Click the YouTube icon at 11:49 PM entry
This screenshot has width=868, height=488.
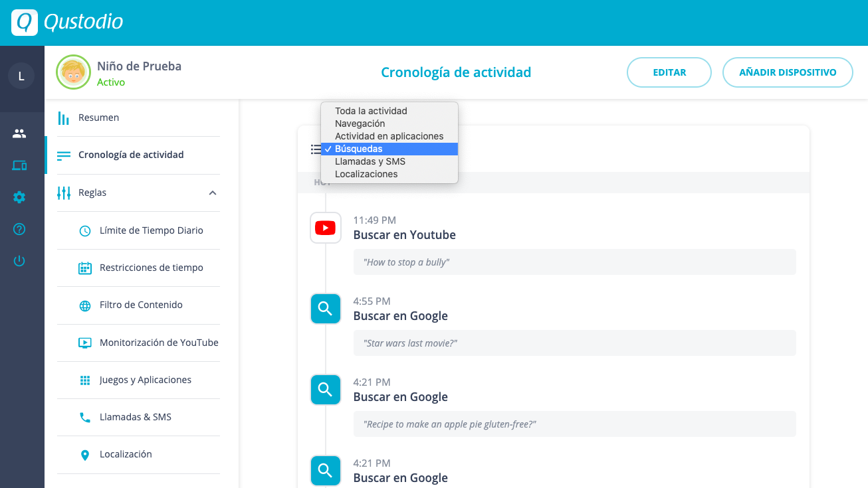pyautogui.click(x=325, y=228)
